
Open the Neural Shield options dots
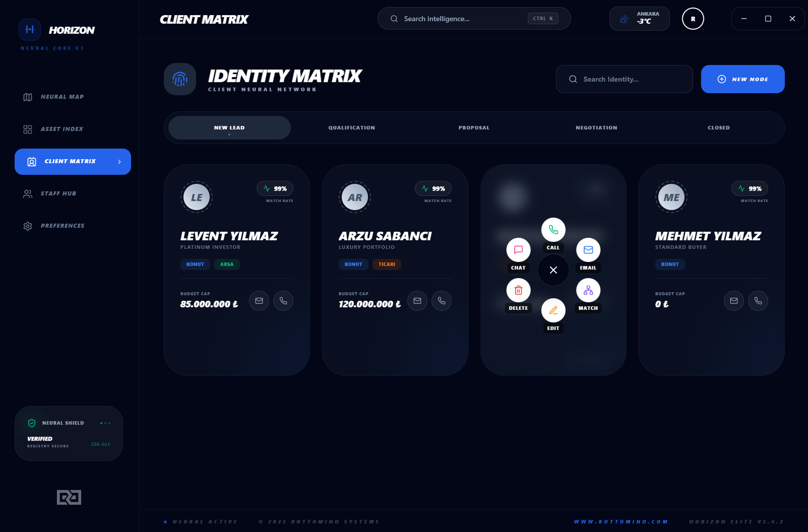(105, 423)
